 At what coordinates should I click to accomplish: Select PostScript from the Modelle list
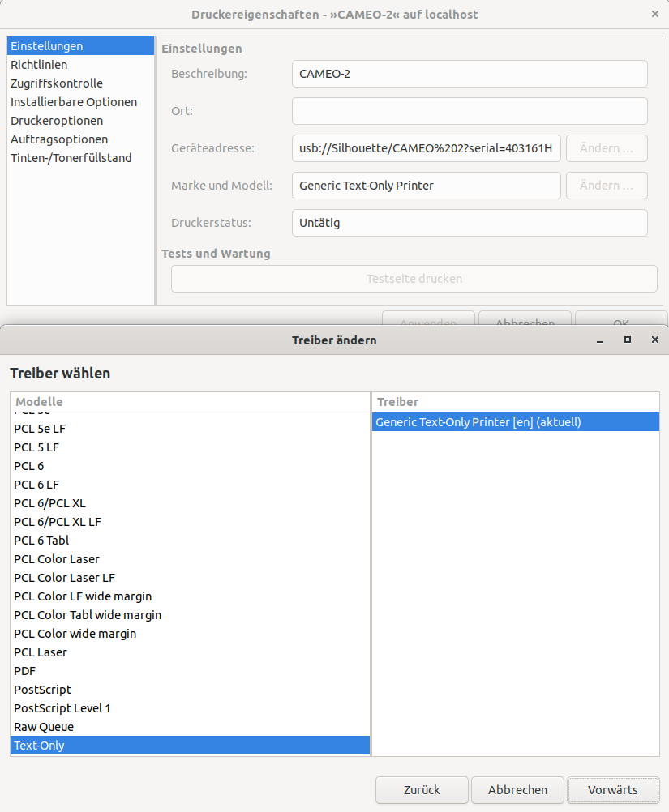click(43, 690)
